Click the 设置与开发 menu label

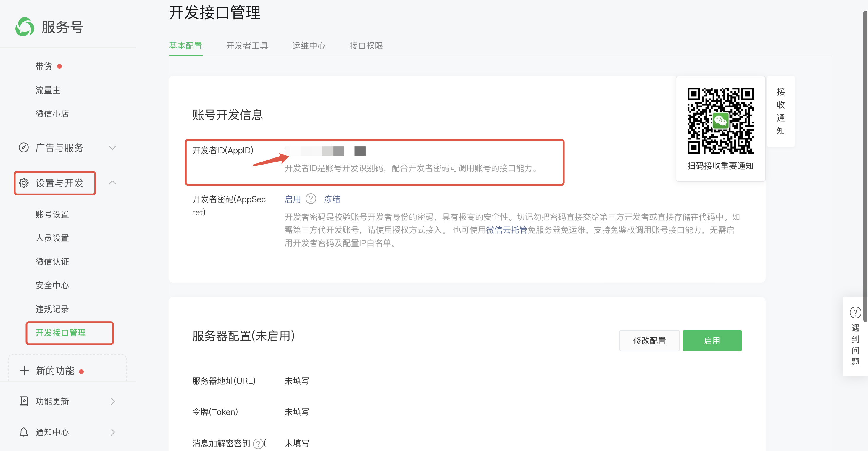[x=59, y=183]
